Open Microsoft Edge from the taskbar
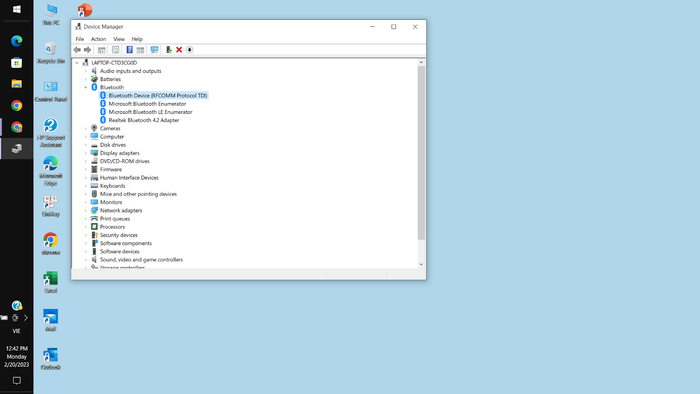The image size is (700, 394). pos(17,41)
